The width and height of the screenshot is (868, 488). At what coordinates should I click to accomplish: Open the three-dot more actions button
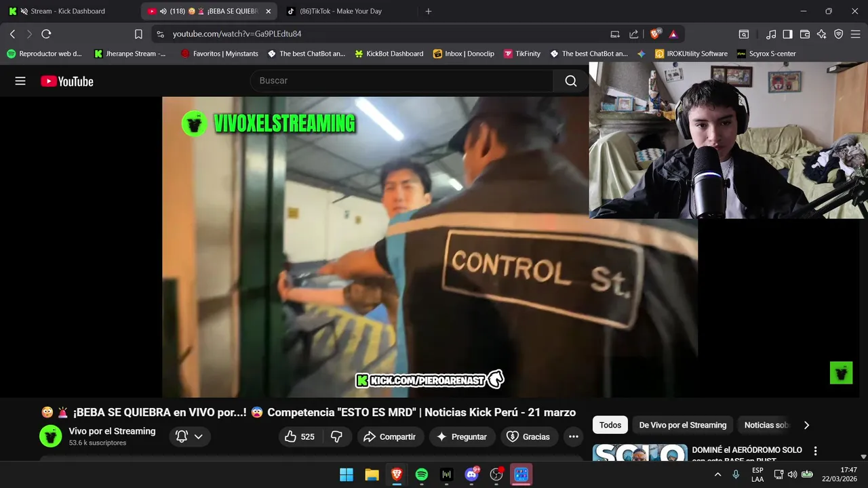point(574,436)
